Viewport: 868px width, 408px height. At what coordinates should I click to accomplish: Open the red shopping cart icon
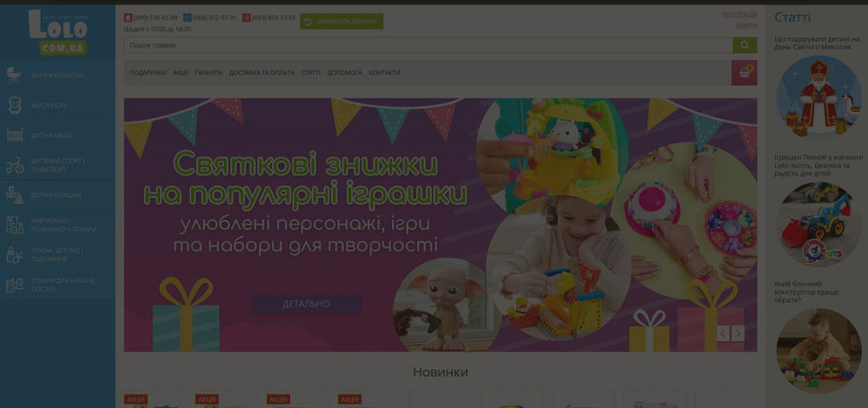tap(744, 73)
